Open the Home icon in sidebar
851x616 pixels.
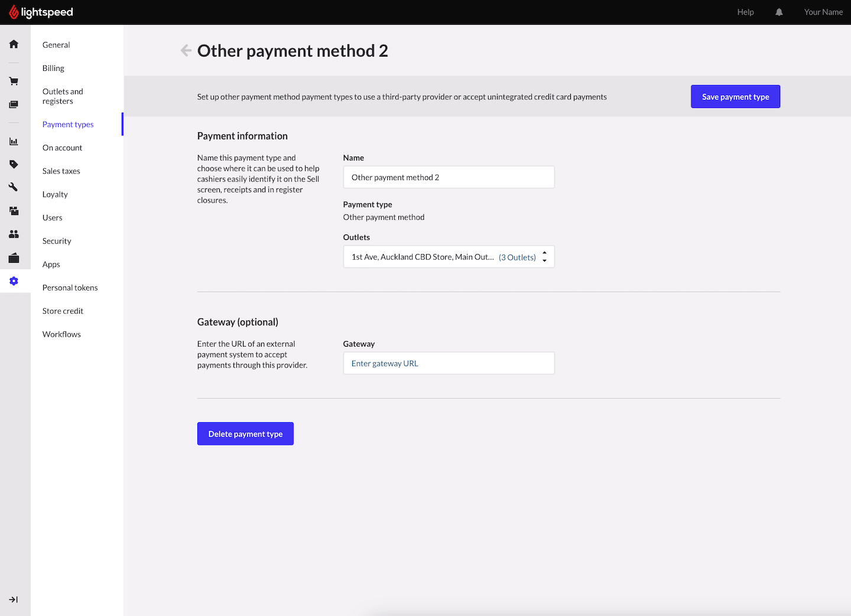pyautogui.click(x=14, y=44)
